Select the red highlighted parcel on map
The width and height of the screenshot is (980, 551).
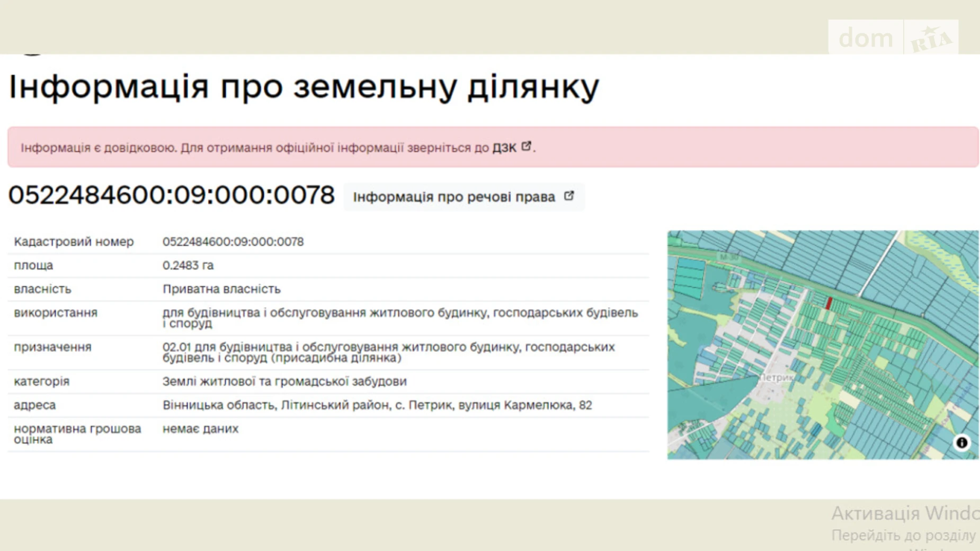829,303
